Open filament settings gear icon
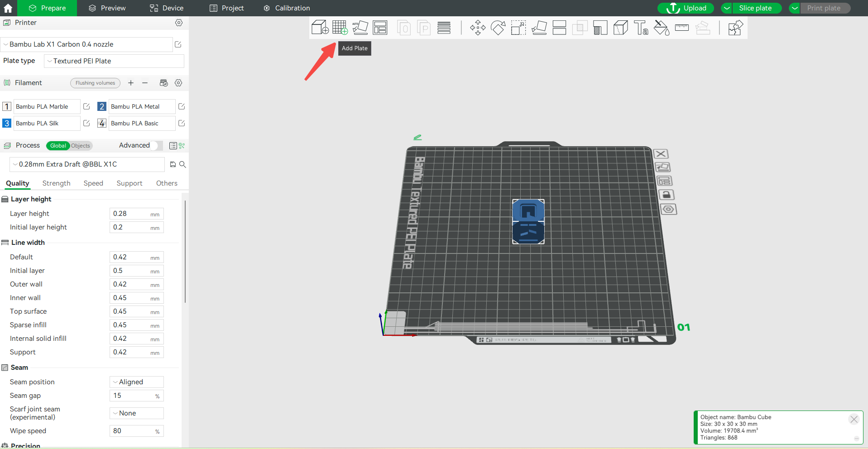The width and height of the screenshot is (868, 449). point(178,83)
